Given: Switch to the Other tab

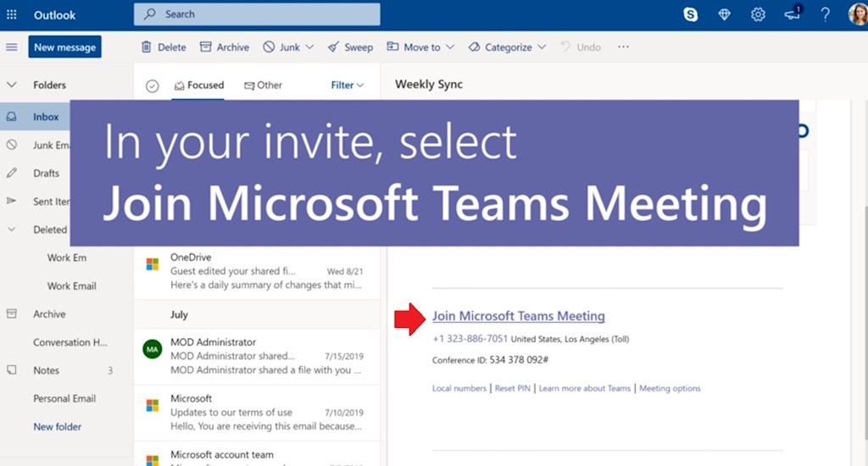Looking at the screenshot, I should click(x=264, y=86).
